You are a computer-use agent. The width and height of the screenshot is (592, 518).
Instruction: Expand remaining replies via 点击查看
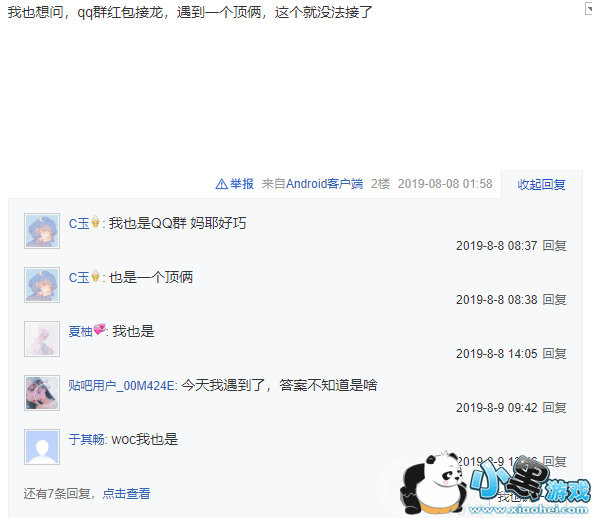pos(126,493)
